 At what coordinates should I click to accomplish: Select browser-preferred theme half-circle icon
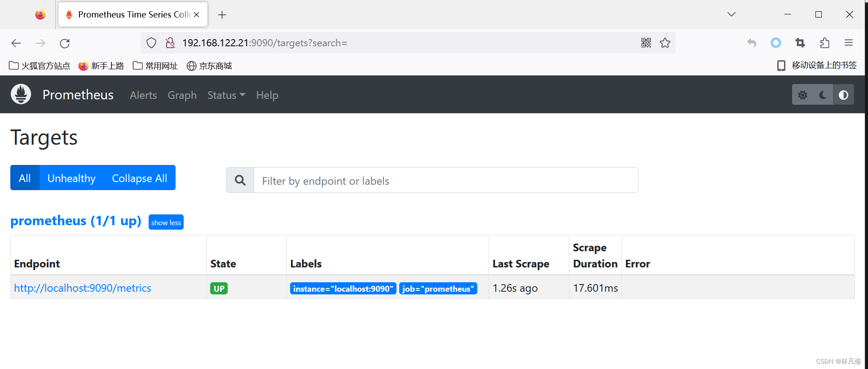[x=844, y=95]
